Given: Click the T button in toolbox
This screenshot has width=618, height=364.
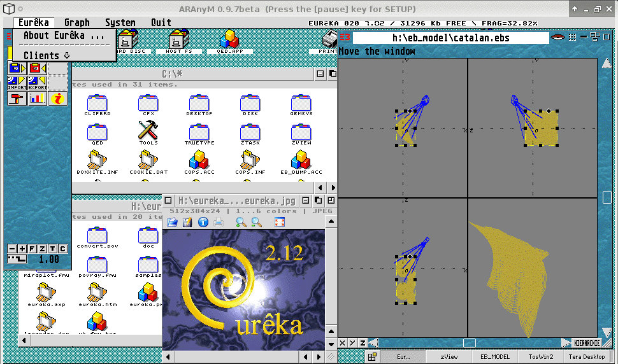Looking at the screenshot, I should (52, 249).
